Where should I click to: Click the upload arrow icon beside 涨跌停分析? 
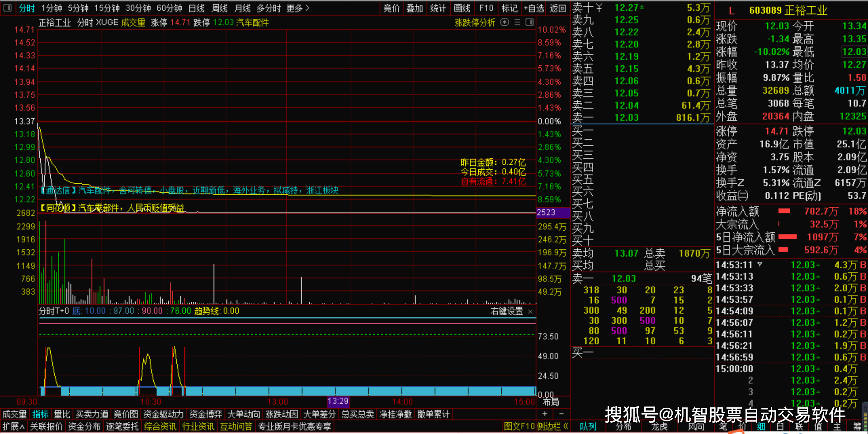click(505, 22)
